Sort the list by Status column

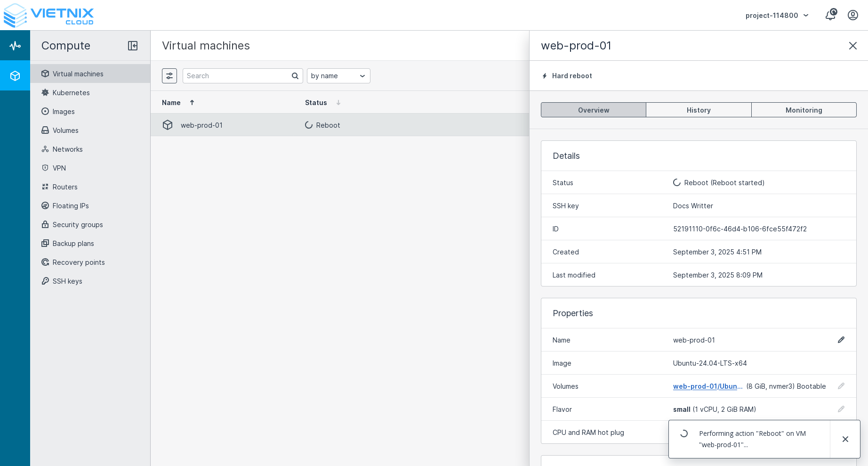pos(316,103)
